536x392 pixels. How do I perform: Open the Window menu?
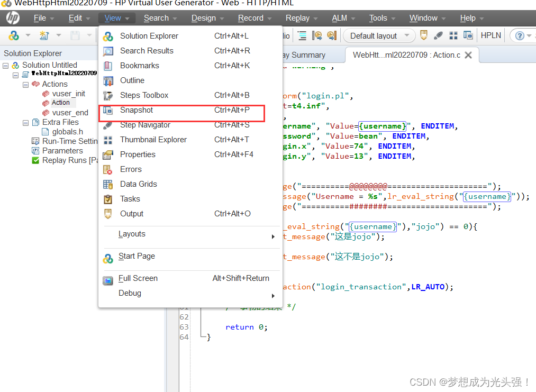pyautogui.click(x=428, y=18)
